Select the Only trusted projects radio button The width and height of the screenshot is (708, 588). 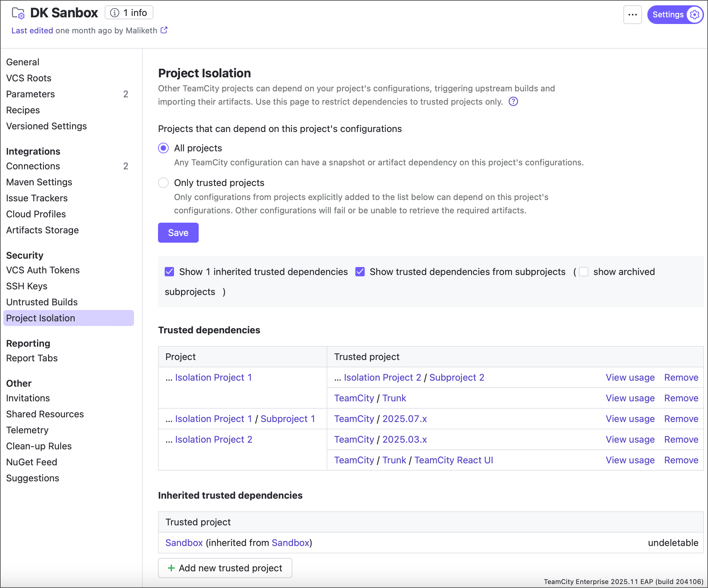164,183
